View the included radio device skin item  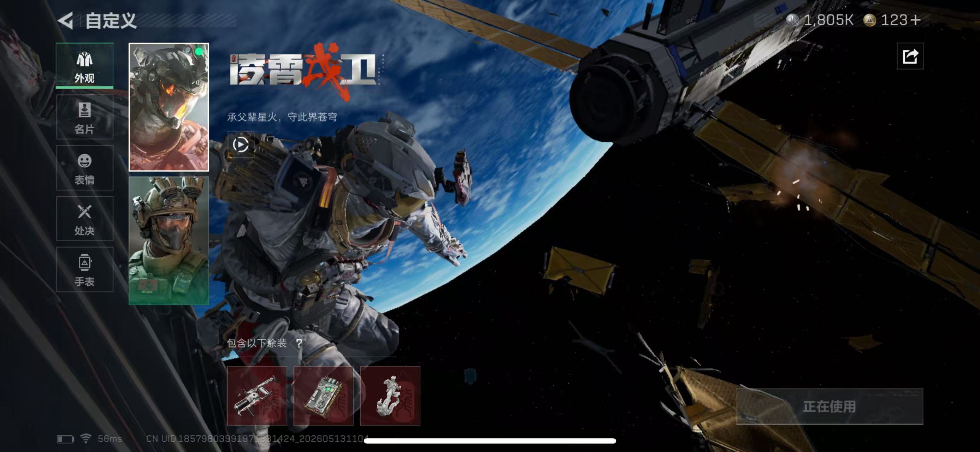[323, 396]
